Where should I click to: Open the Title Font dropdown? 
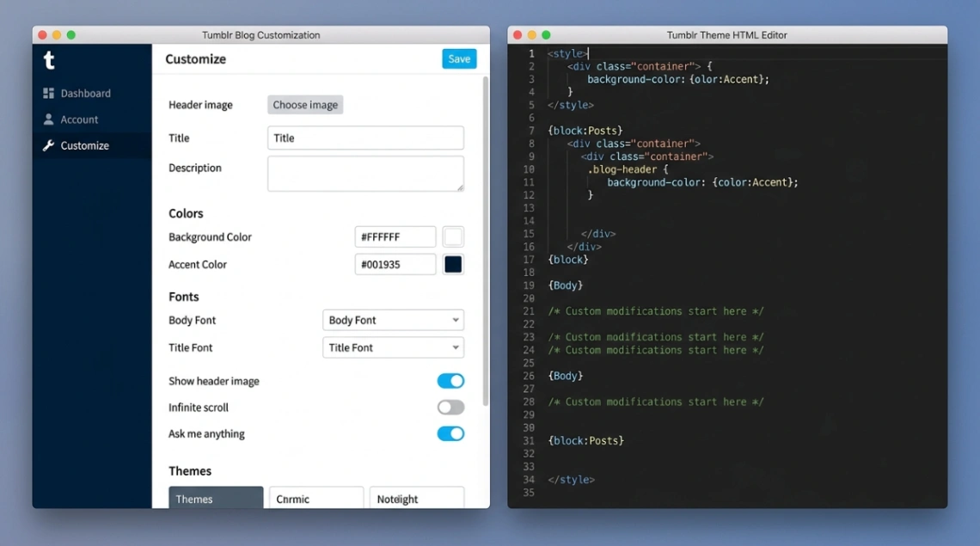click(x=393, y=347)
